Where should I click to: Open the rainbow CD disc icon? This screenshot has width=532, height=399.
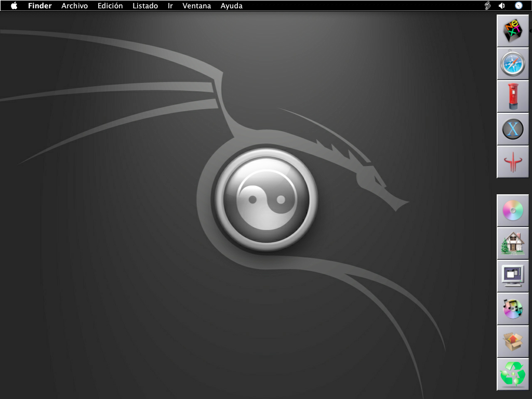click(513, 211)
